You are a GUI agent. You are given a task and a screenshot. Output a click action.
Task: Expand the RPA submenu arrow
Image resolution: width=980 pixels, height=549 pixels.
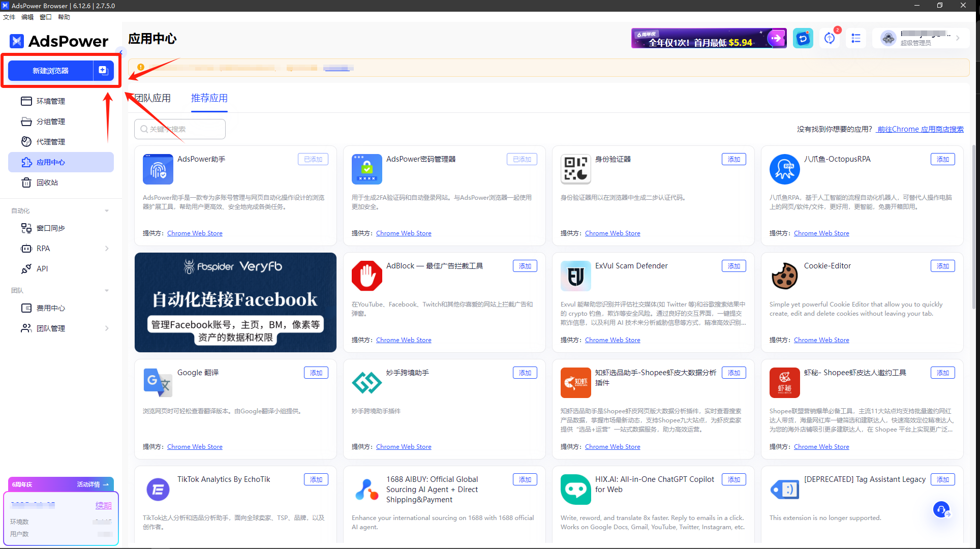pos(107,249)
